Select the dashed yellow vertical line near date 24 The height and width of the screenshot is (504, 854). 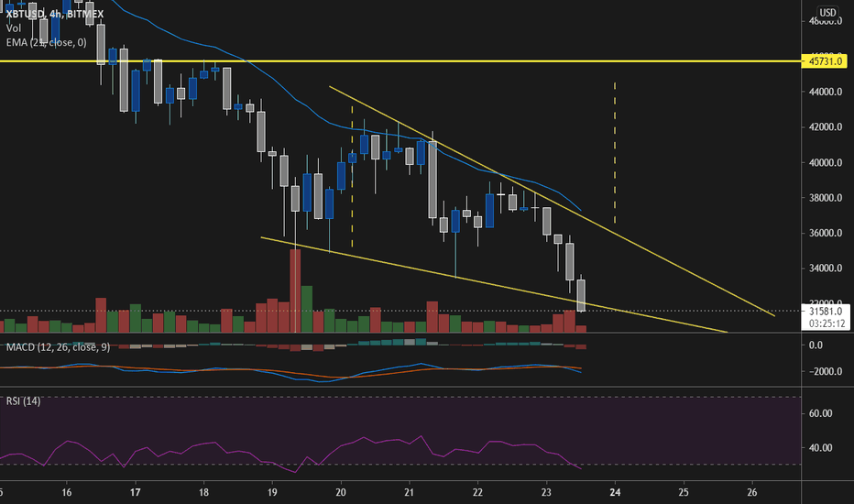[x=615, y=152]
